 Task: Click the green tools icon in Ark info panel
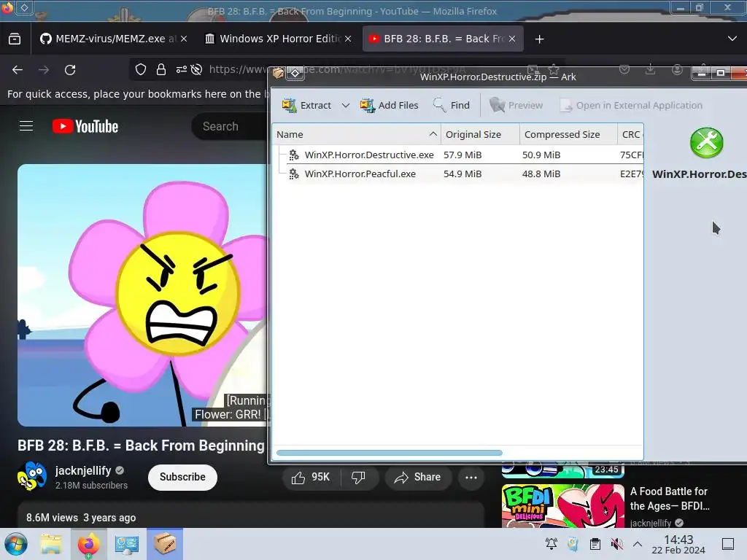706,143
